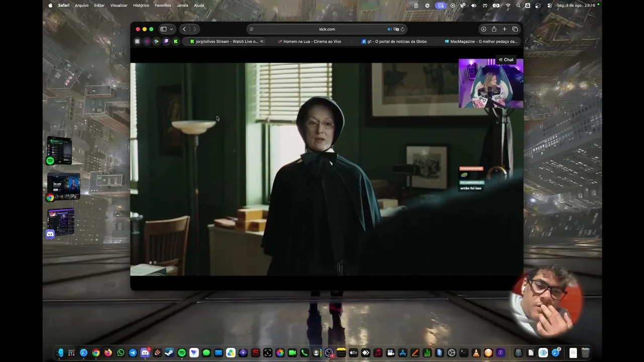
Task: Show Safari downloads
Action: 484,29
